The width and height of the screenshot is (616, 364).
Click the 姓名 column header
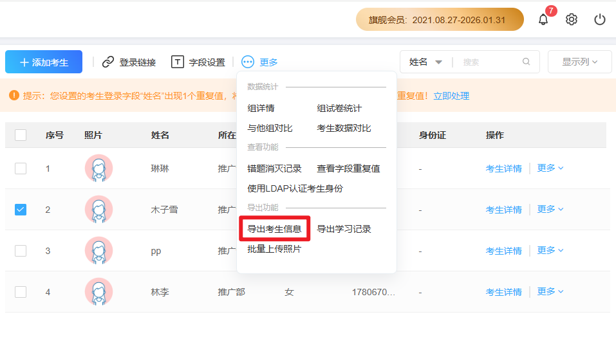tap(160, 135)
